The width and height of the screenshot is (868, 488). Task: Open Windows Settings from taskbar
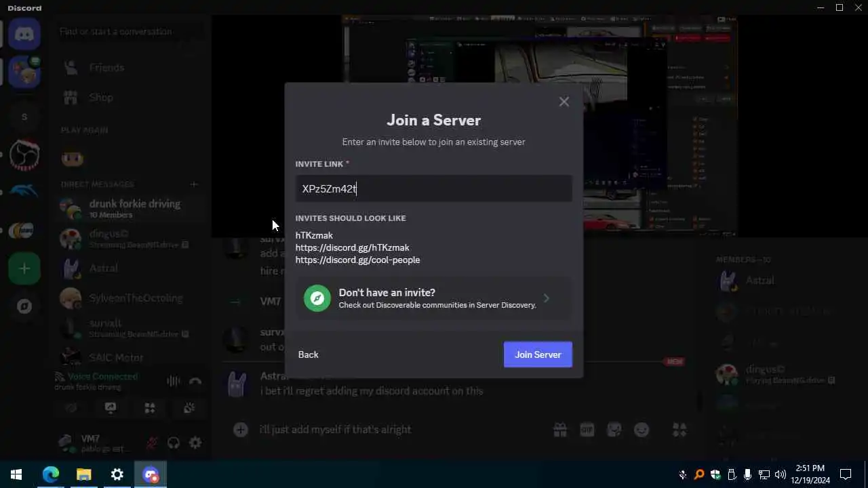(117, 474)
